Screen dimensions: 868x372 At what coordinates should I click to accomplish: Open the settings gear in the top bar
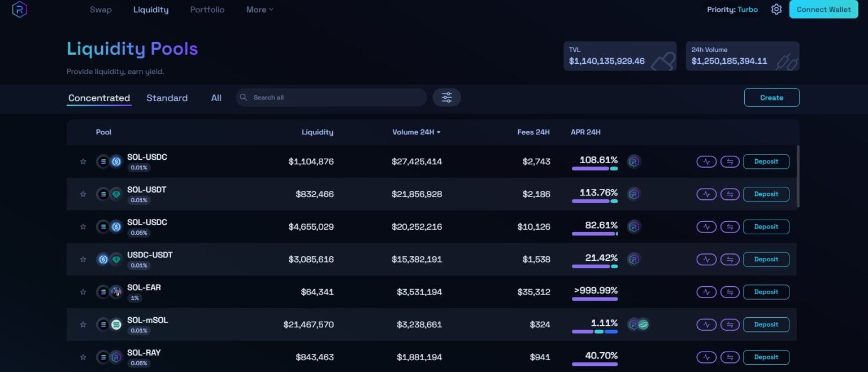(776, 9)
